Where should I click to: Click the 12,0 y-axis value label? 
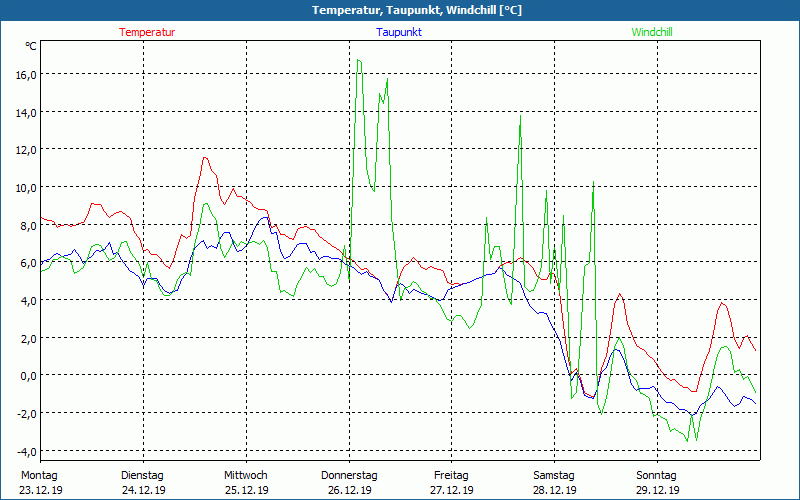pyautogui.click(x=25, y=150)
